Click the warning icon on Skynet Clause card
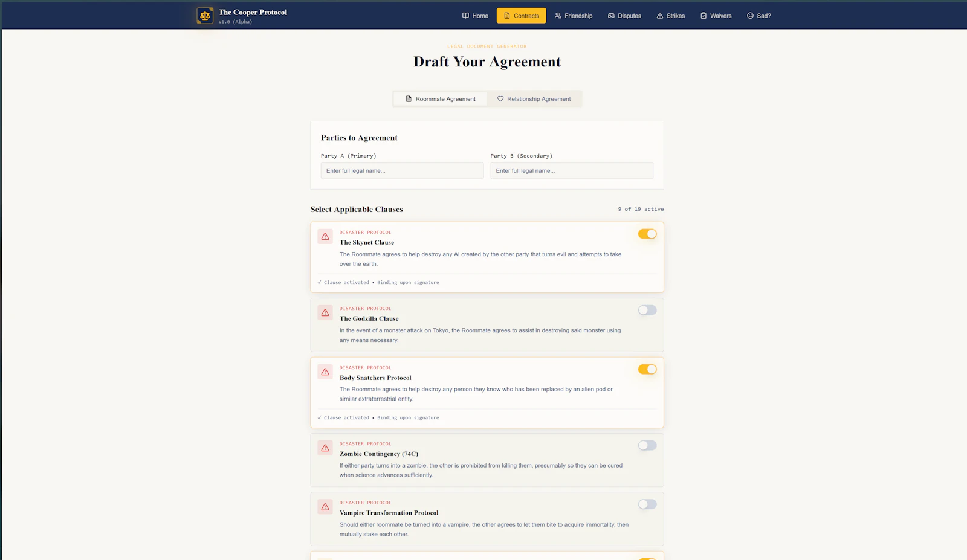This screenshot has height=560, width=967. (325, 237)
